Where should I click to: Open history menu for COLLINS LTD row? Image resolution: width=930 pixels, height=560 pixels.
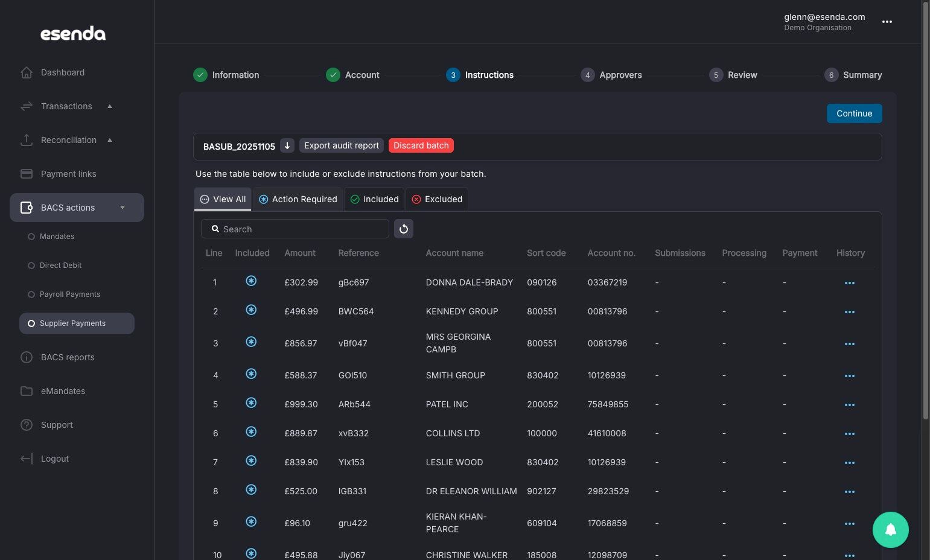[x=850, y=434]
